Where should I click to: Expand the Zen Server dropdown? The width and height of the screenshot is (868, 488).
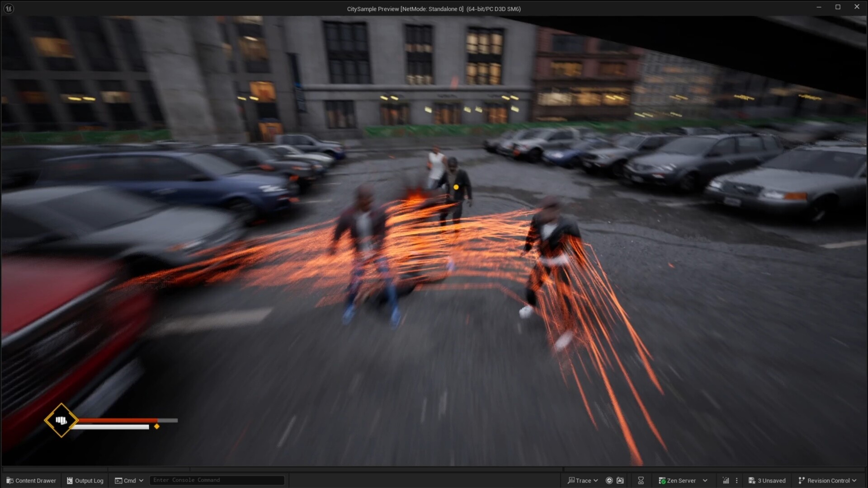click(x=704, y=480)
